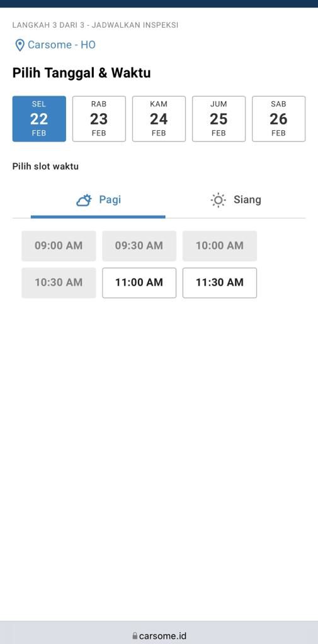Tap the lock icon beside carsome.id
Image resolution: width=318 pixels, height=644 pixels.
click(x=135, y=636)
